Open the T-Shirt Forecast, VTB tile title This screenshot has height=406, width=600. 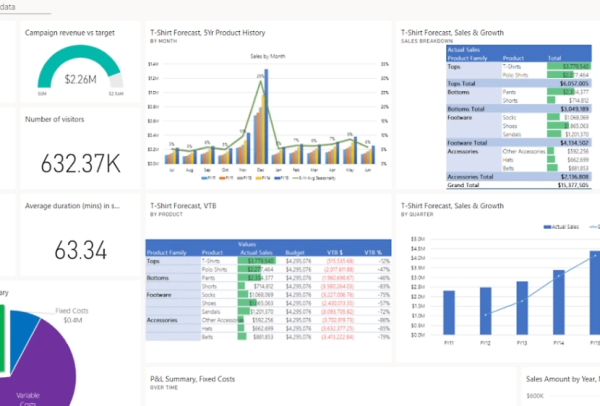click(x=183, y=206)
